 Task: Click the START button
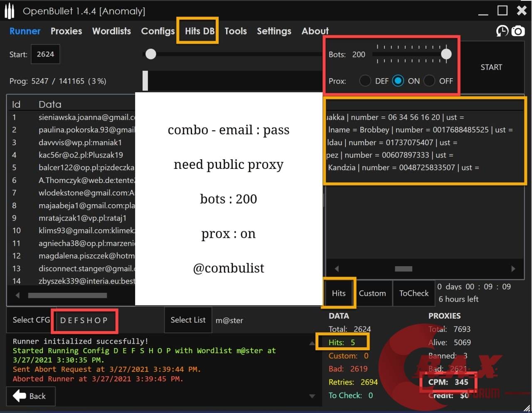pyautogui.click(x=491, y=67)
